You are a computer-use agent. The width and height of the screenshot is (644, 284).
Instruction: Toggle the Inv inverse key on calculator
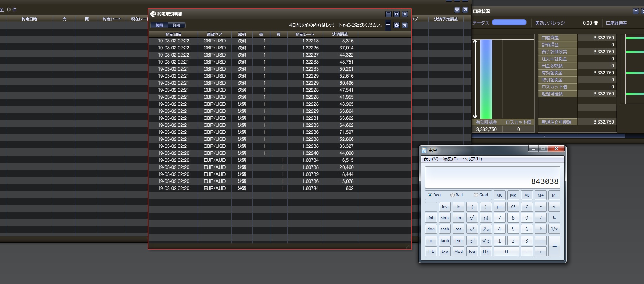pos(444,207)
